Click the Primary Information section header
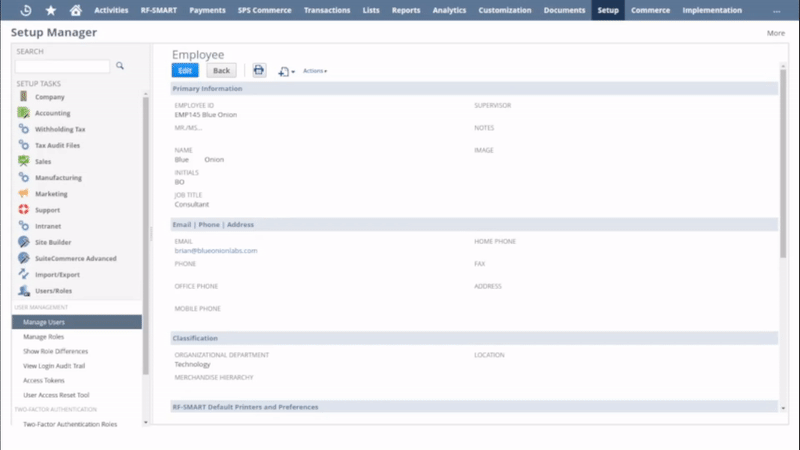The width and height of the screenshot is (800, 450). pos(474,88)
